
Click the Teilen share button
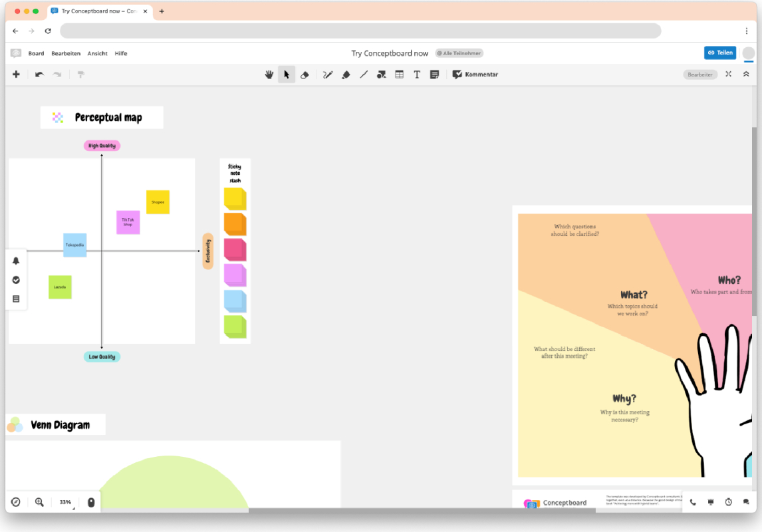[x=719, y=53]
